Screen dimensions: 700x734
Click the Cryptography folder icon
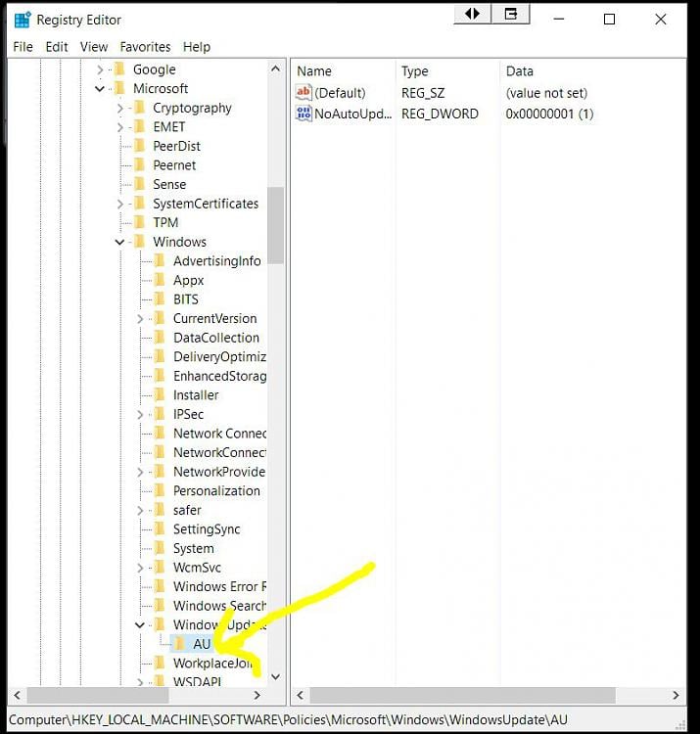(140, 108)
